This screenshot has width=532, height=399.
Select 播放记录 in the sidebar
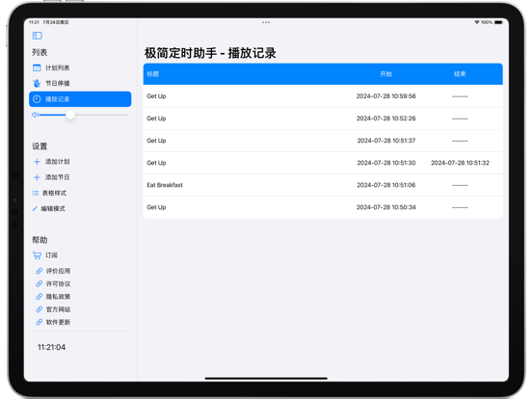point(80,99)
